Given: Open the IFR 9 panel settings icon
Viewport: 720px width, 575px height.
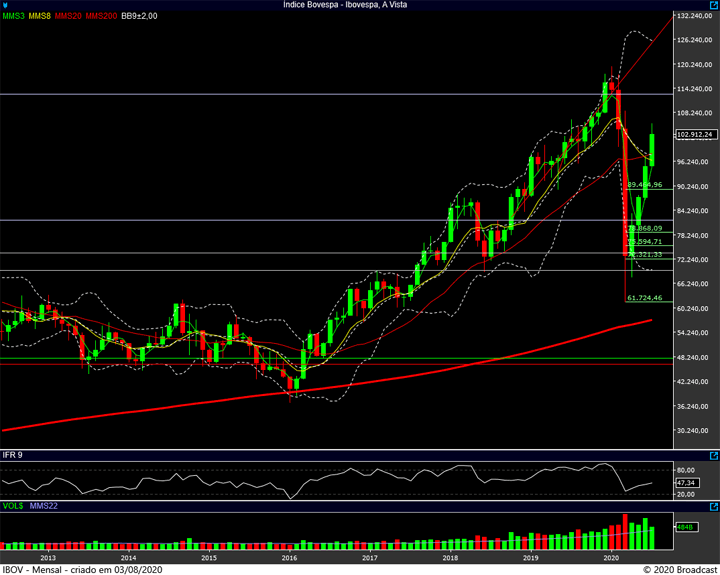Looking at the screenshot, I should [x=713, y=455].
